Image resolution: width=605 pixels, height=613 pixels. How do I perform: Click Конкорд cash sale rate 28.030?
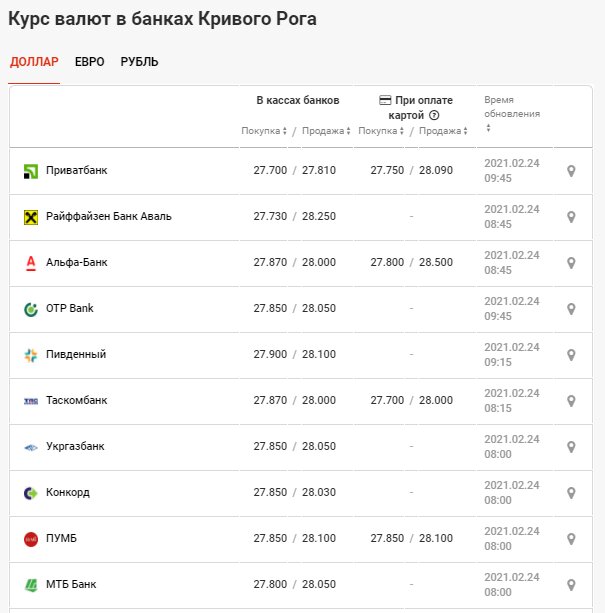[319, 492]
